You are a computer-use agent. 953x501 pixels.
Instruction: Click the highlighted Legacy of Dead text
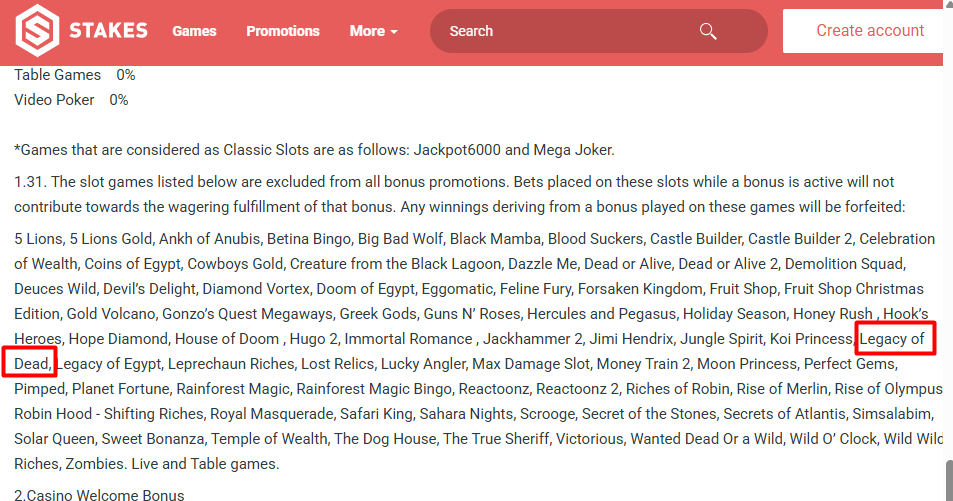click(892, 339)
